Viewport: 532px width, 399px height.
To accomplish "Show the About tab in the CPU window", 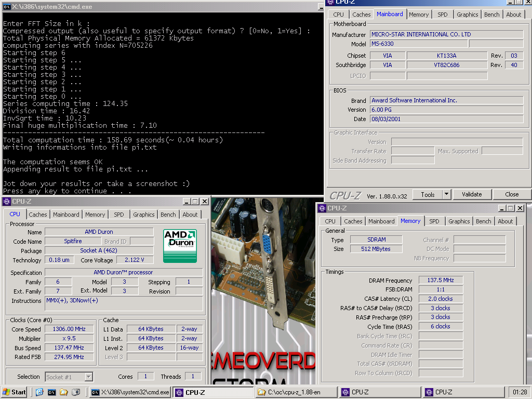I will click(x=190, y=215).
